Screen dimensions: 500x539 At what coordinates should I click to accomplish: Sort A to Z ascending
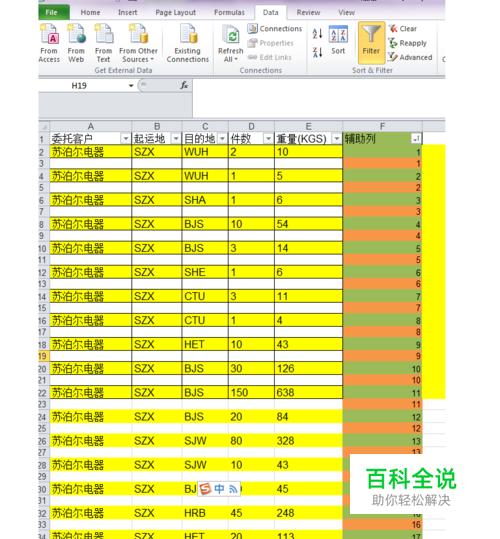click(317, 34)
